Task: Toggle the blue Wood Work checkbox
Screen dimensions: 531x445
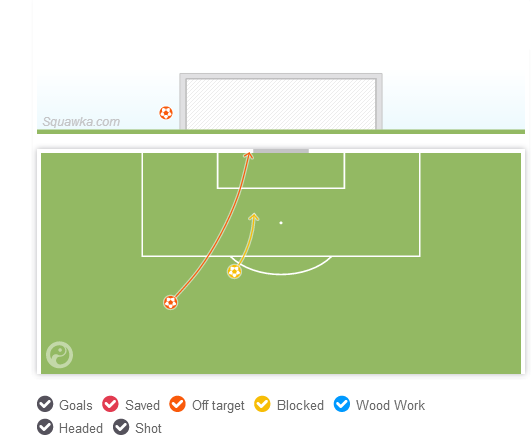Action: [x=342, y=404]
